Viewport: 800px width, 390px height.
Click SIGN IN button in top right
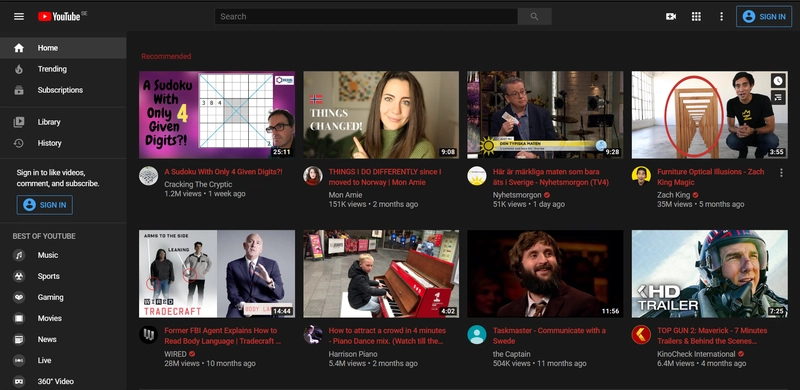pos(764,16)
